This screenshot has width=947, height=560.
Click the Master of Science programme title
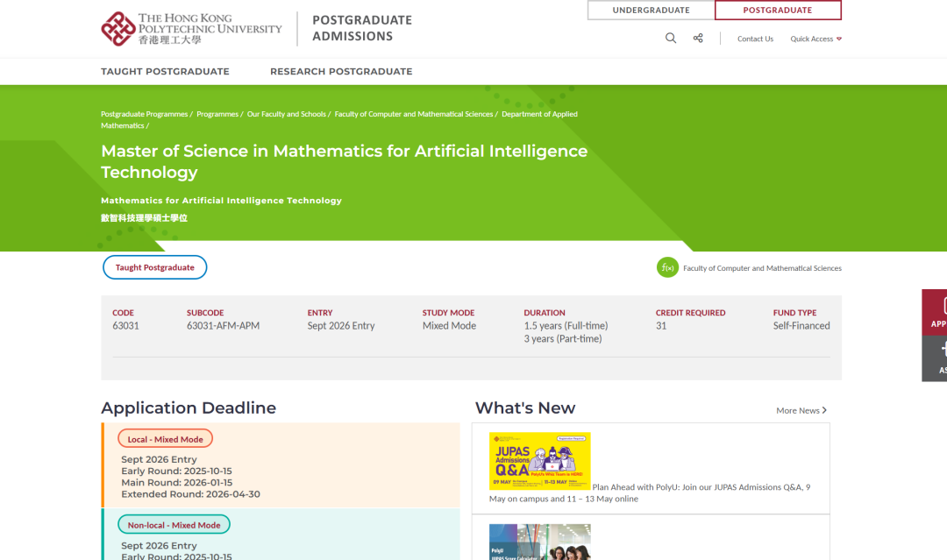click(345, 161)
